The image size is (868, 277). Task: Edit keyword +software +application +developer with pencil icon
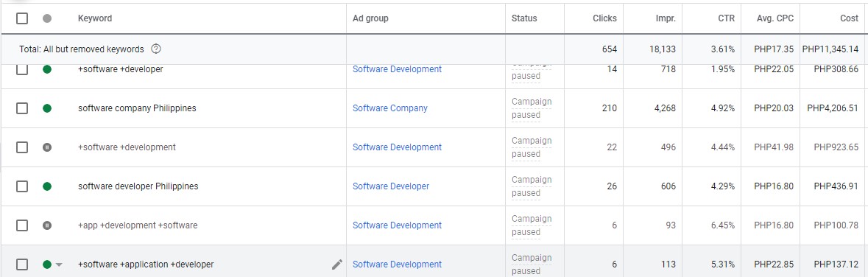click(x=336, y=264)
